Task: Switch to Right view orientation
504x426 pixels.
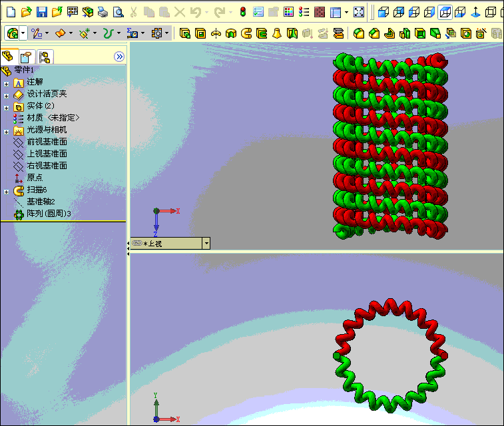Action: coord(429,12)
